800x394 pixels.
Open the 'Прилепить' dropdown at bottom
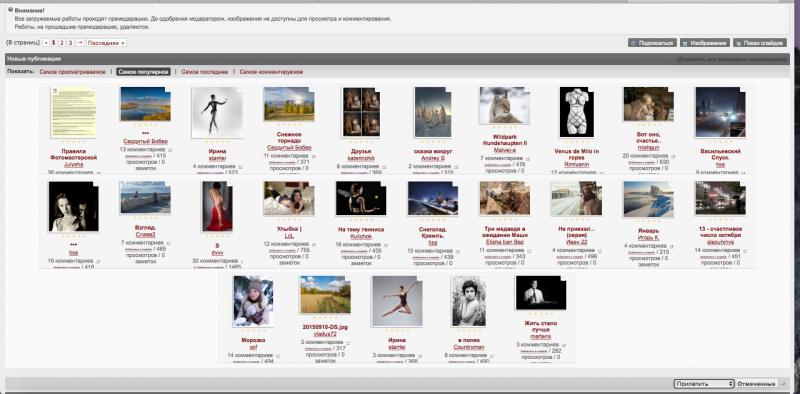tap(704, 383)
